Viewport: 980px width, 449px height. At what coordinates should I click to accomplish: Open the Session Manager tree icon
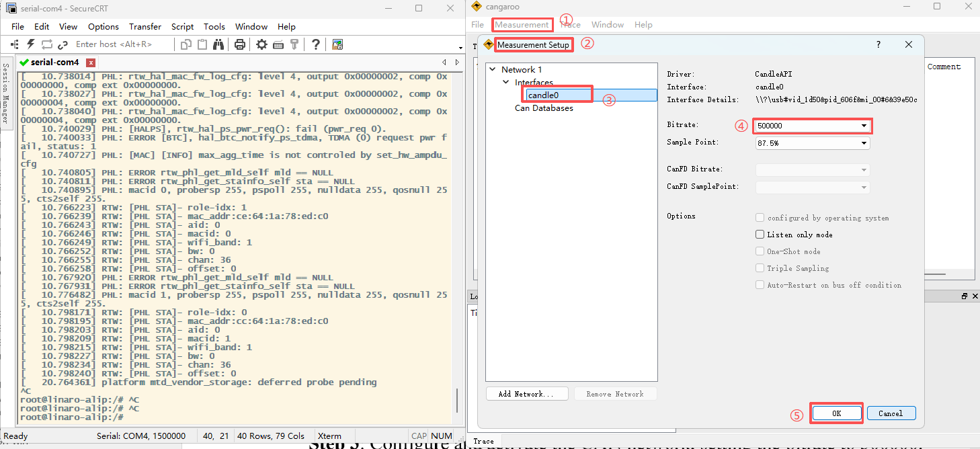pos(15,44)
